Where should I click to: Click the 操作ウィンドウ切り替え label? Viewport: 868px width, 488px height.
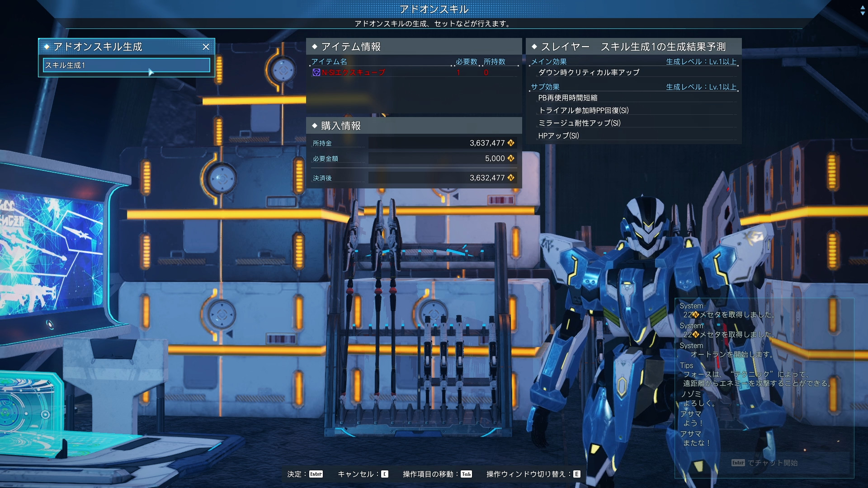click(x=526, y=474)
